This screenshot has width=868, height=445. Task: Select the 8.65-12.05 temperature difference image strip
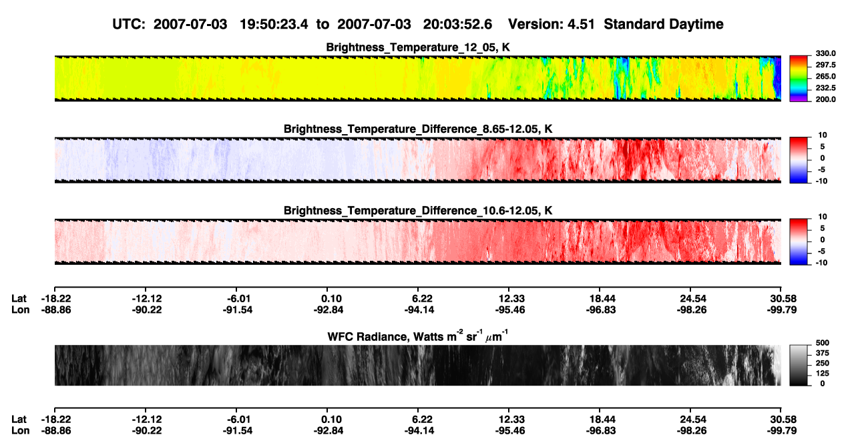tap(417, 160)
